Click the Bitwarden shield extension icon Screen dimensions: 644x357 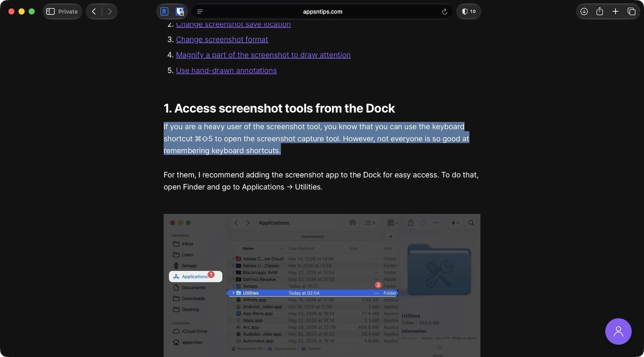click(180, 11)
